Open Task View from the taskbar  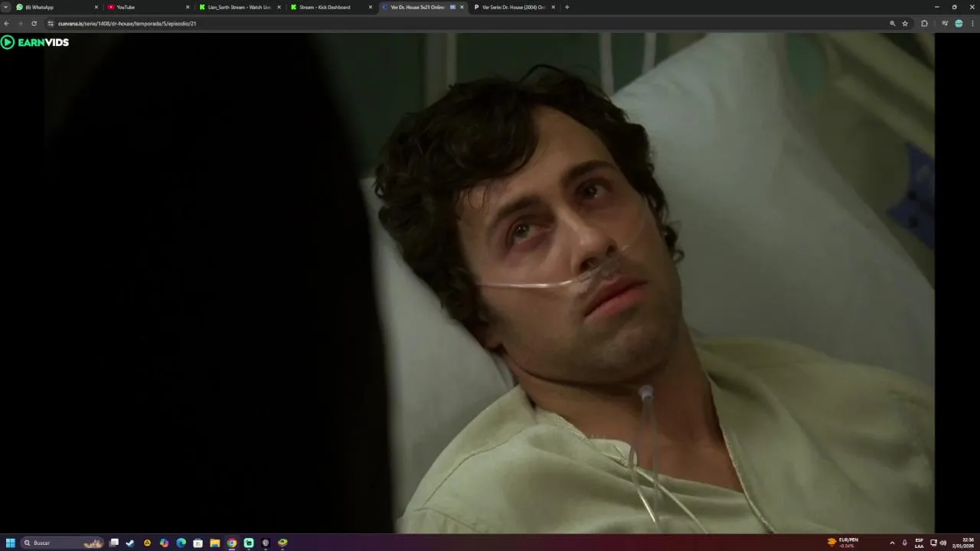tap(114, 543)
